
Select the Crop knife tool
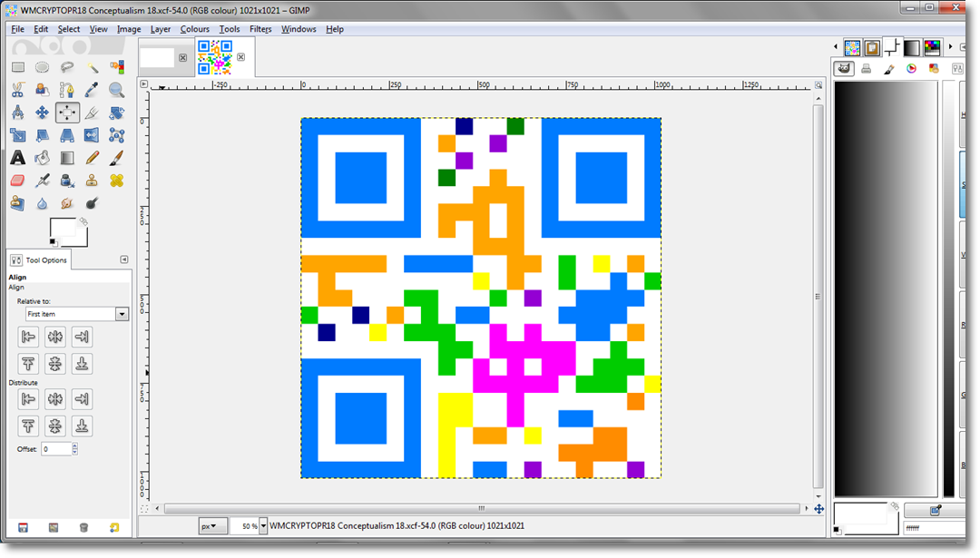click(92, 113)
